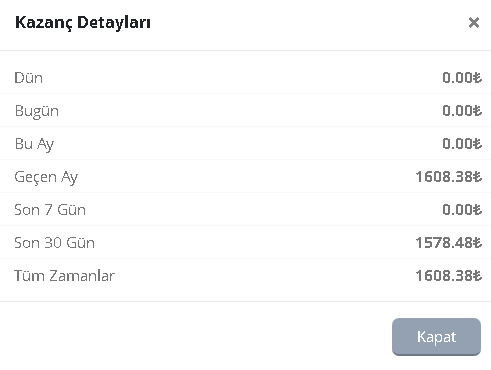Click the Bugün earnings value 0.00₺
Viewport: 491px width, 370px height.
462,111
